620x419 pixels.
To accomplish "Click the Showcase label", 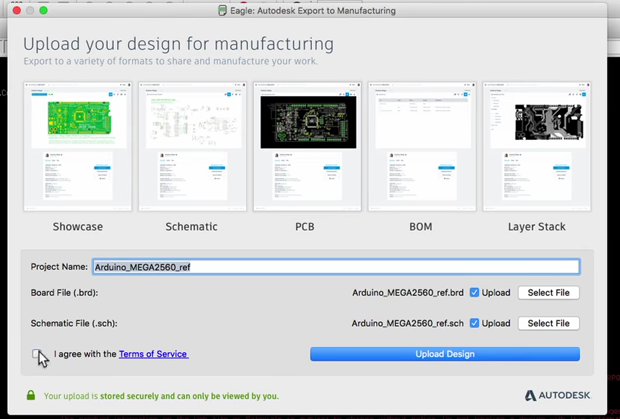I will pyautogui.click(x=78, y=226).
